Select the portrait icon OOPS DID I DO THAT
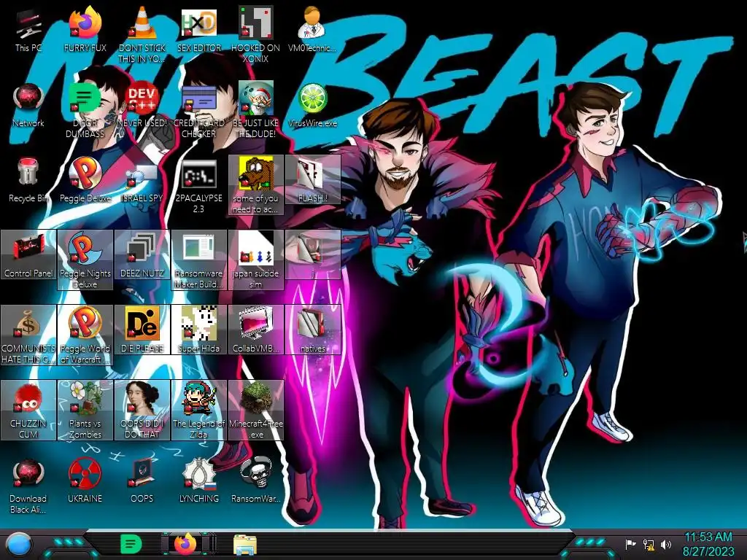The height and width of the screenshot is (560, 747). coord(142,410)
